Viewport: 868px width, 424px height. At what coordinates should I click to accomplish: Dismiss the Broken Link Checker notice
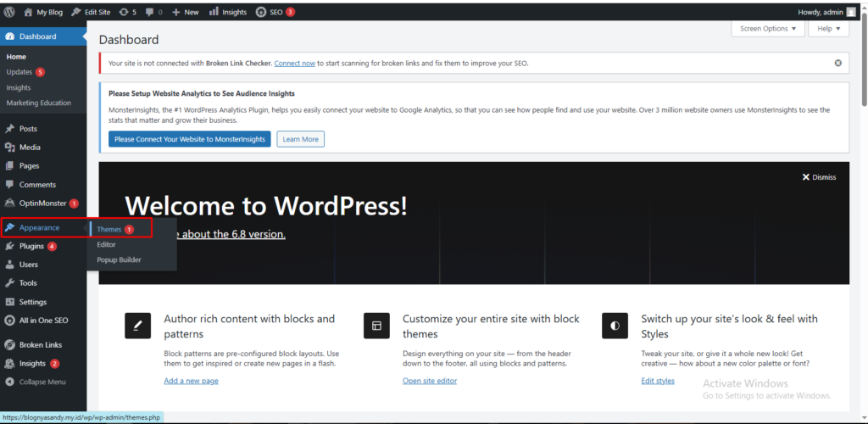click(838, 63)
